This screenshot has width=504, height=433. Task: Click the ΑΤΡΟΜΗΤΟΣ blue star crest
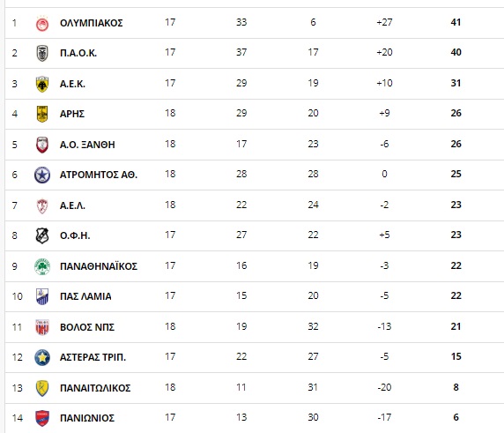(x=42, y=175)
